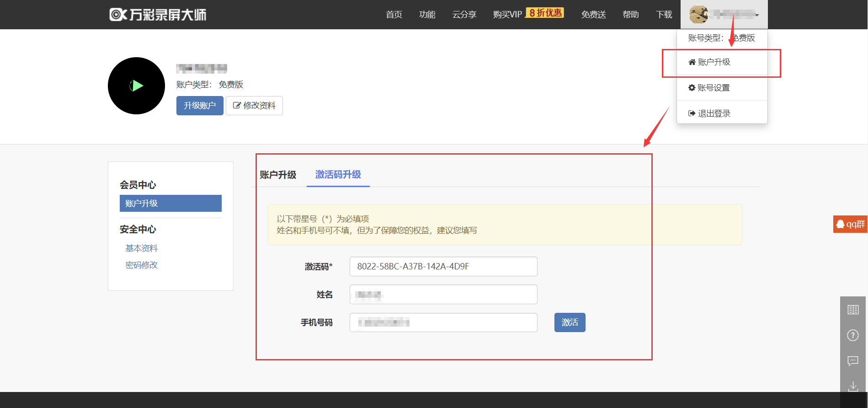Click the edit pencil icon on 修改资料
This screenshot has width=868, height=408.
(x=237, y=106)
